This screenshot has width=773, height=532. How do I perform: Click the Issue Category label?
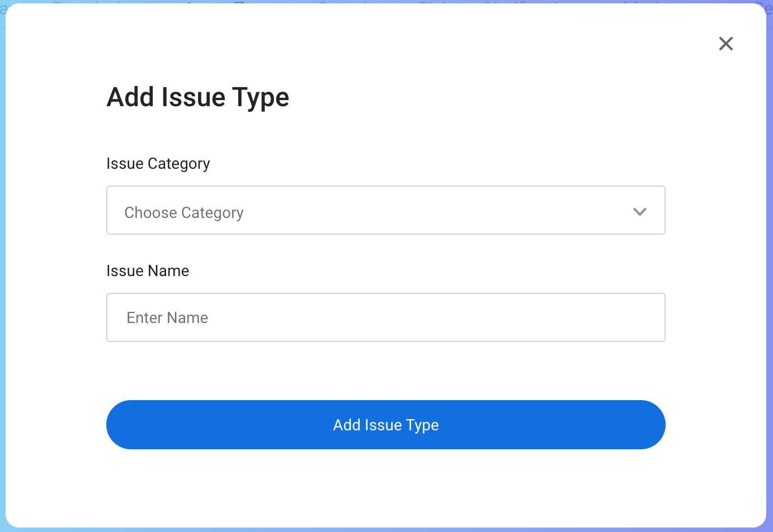pos(158,164)
